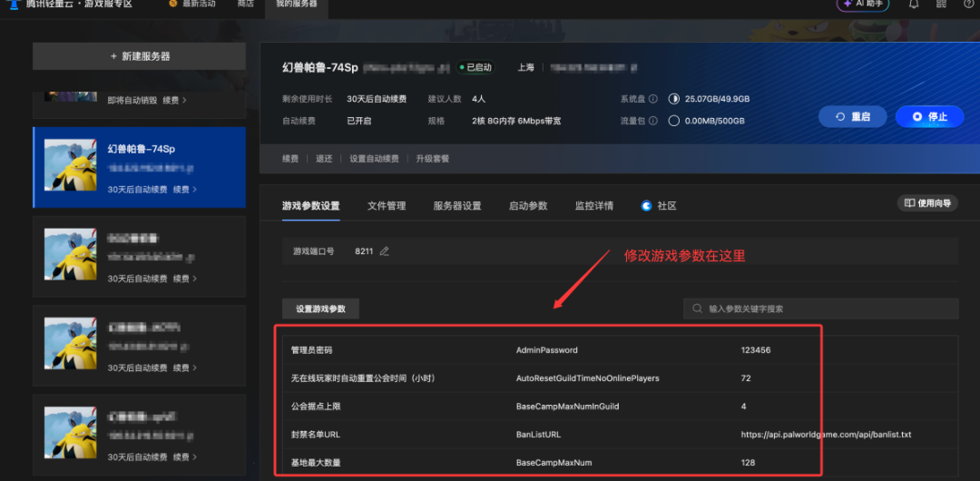Select the 幻兽帕鲁-74Sp server card thumbnail
The width and height of the screenshot is (980, 481).
(x=70, y=164)
